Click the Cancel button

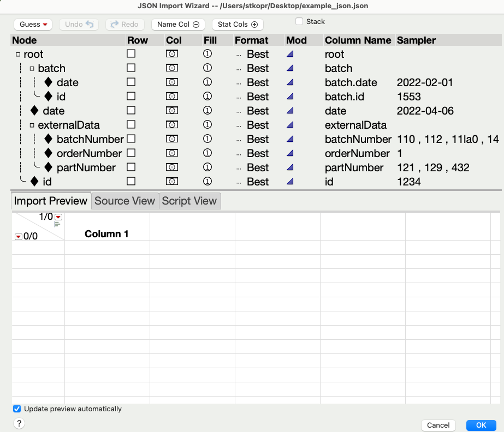(438, 425)
